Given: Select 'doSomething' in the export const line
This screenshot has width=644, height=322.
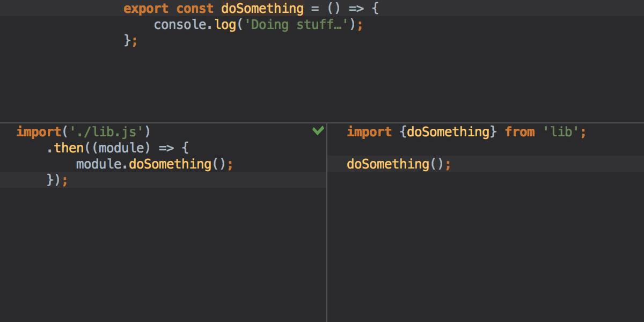Looking at the screenshot, I should click(262, 9).
